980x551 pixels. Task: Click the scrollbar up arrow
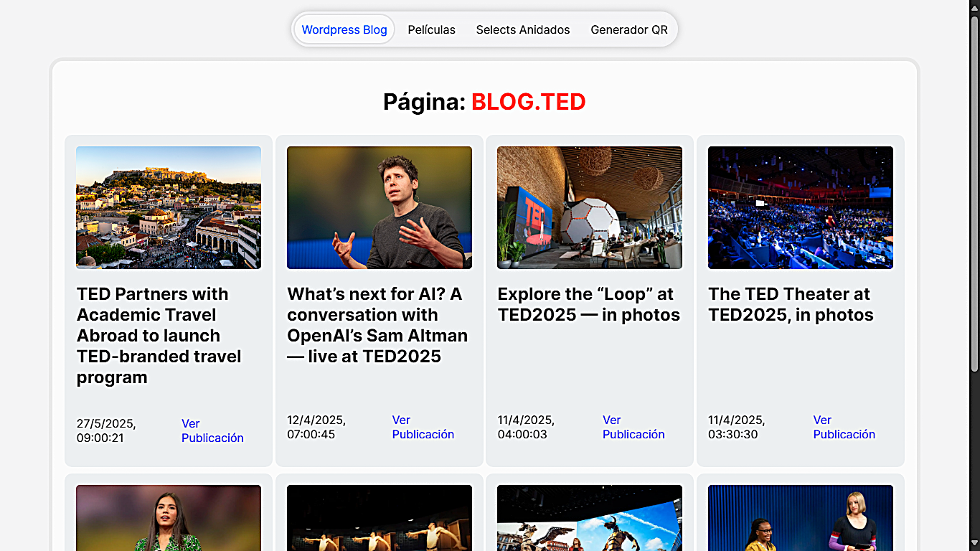(974, 6)
